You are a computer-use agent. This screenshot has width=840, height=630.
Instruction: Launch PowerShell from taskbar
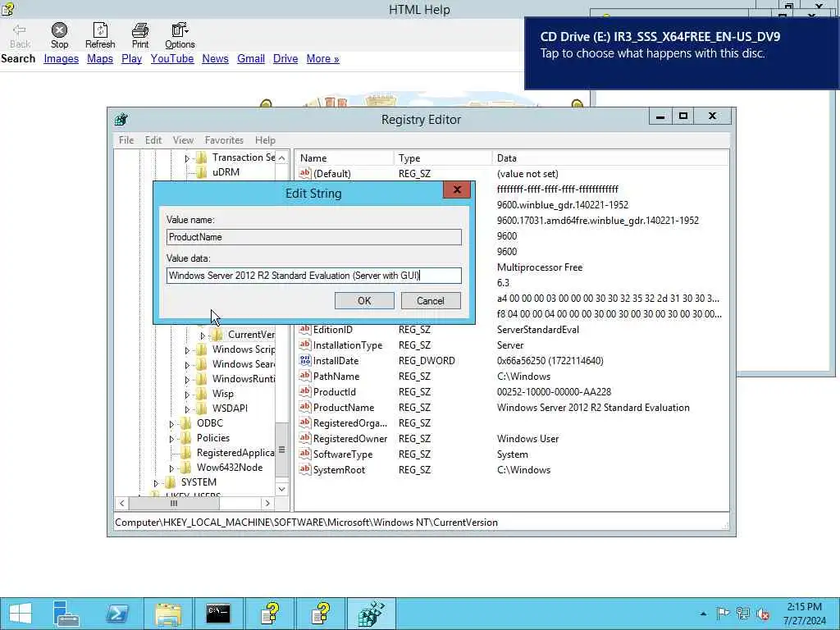pyautogui.click(x=116, y=614)
